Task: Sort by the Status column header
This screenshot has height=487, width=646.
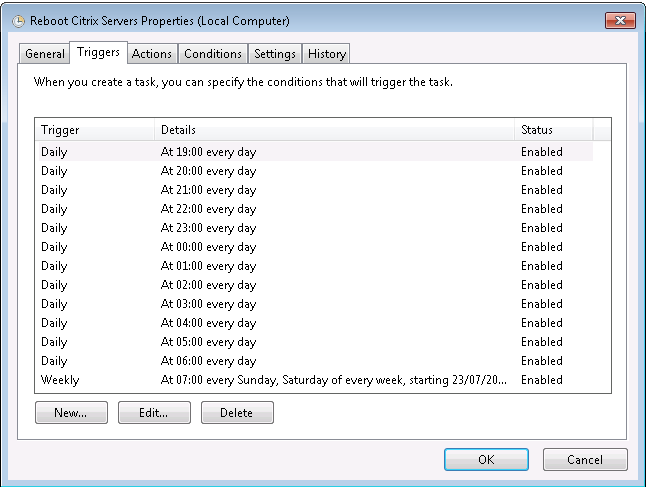Action: pos(553,130)
